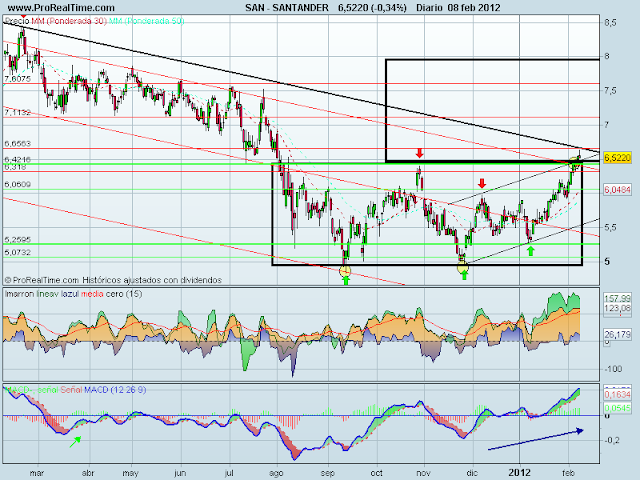Select the Diario timeframe label
Image resolution: width=640 pixels, height=480 pixels.
pos(429,7)
